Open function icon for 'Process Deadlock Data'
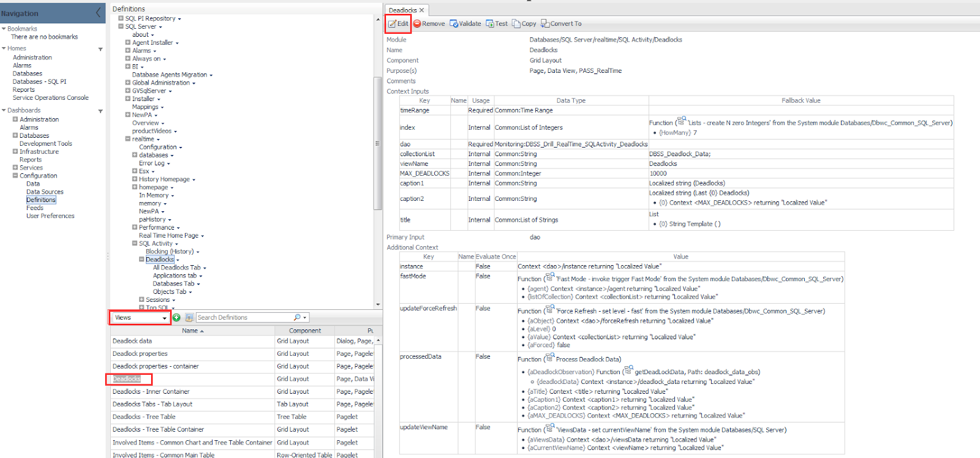 point(549,358)
